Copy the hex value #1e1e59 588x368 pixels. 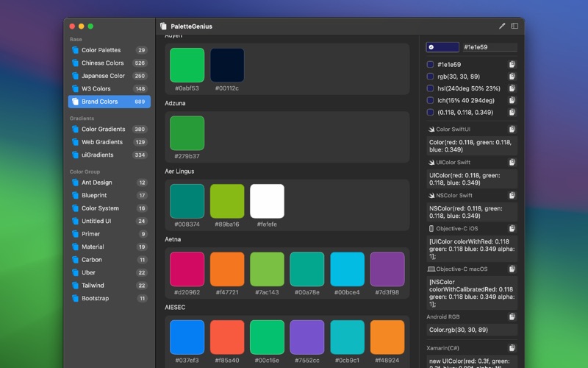pos(512,65)
